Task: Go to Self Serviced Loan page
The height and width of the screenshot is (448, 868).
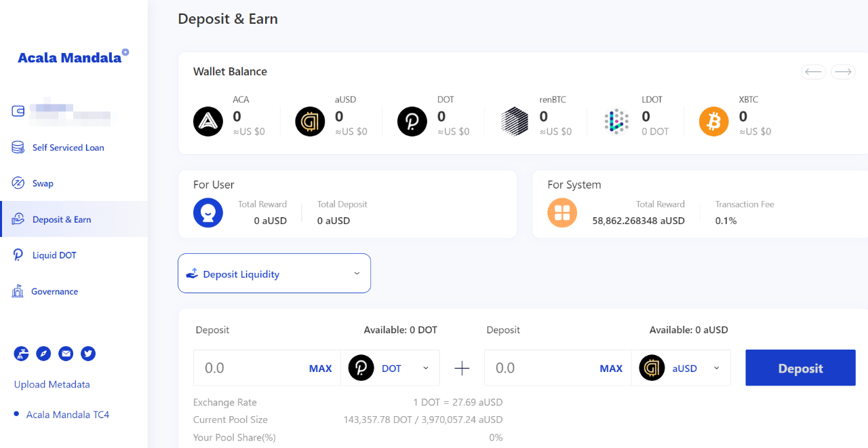Action: pyautogui.click(x=68, y=147)
